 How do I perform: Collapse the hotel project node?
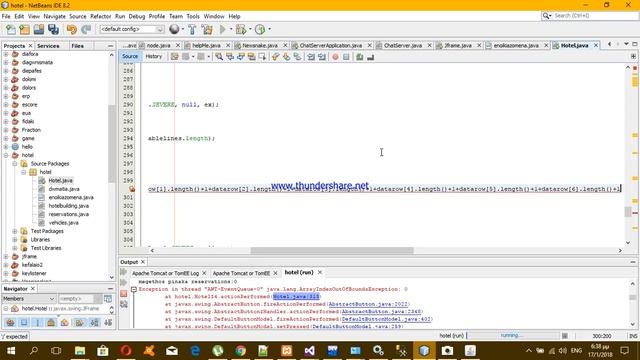[x=6, y=155]
